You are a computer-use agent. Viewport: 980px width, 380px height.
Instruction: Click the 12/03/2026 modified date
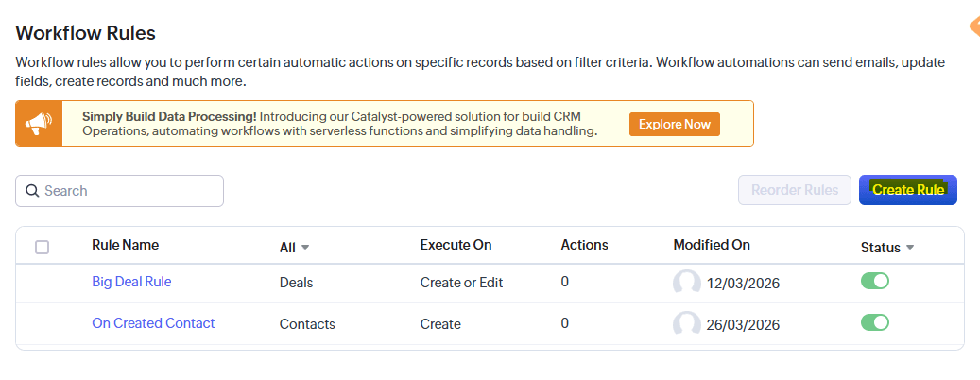(x=743, y=284)
